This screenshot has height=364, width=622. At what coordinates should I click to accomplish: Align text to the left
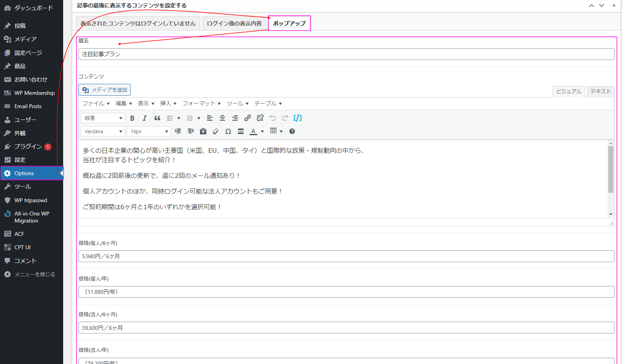210,118
